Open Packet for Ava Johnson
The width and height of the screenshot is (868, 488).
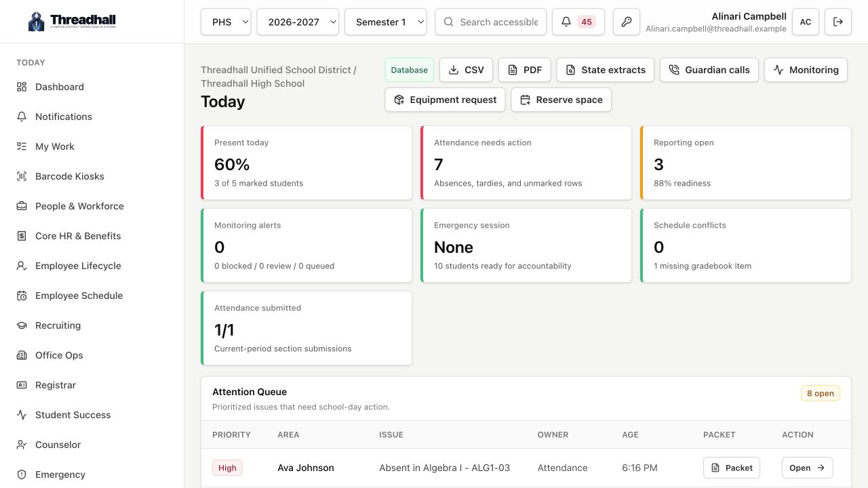(x=732, y=468)
